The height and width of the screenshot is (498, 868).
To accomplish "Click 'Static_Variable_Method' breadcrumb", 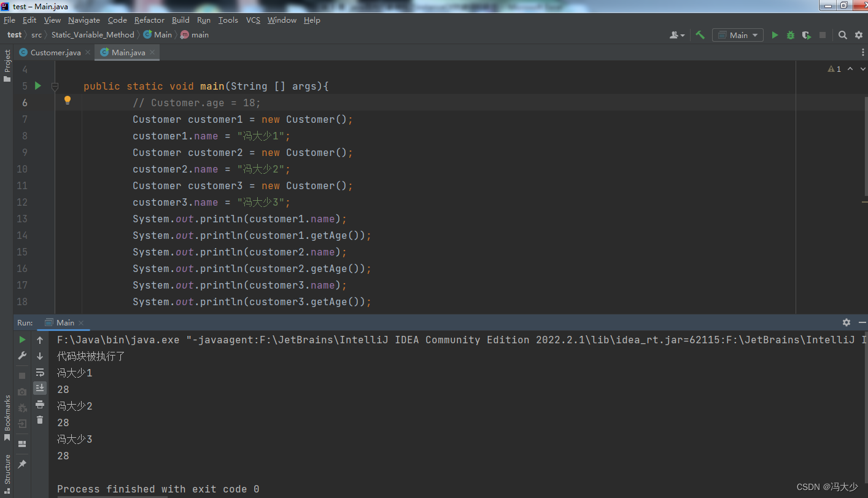I will point(93,35).
